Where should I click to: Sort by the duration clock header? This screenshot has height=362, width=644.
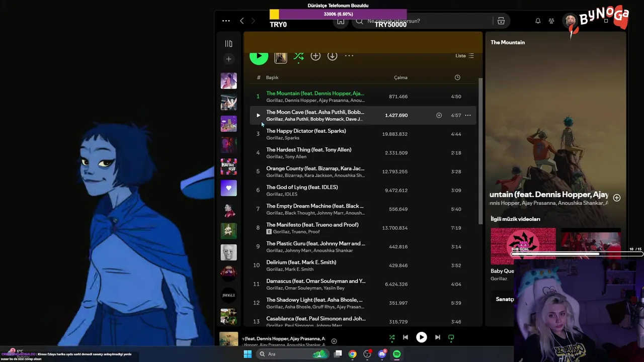457,77
